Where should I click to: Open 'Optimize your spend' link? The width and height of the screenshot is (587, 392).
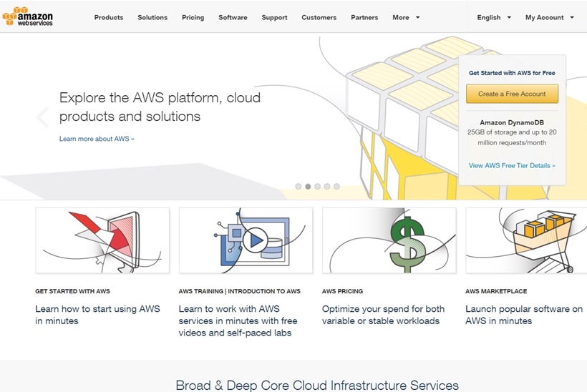coord(384,315)
